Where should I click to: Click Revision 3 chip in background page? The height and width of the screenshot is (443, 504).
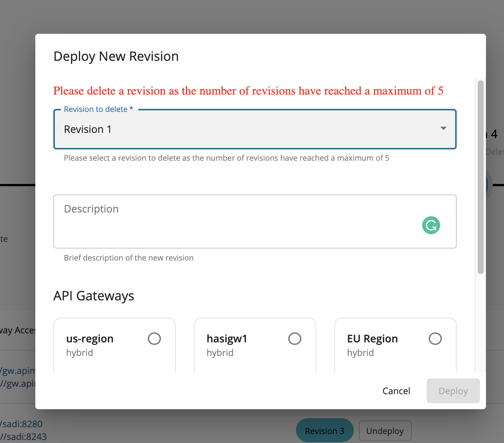[x=324, y=431]
